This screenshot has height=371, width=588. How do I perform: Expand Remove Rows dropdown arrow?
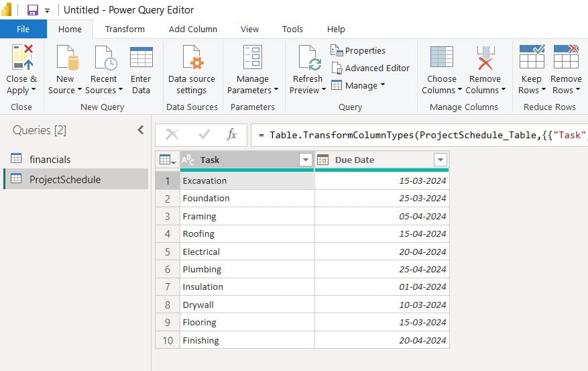point(578,89)
